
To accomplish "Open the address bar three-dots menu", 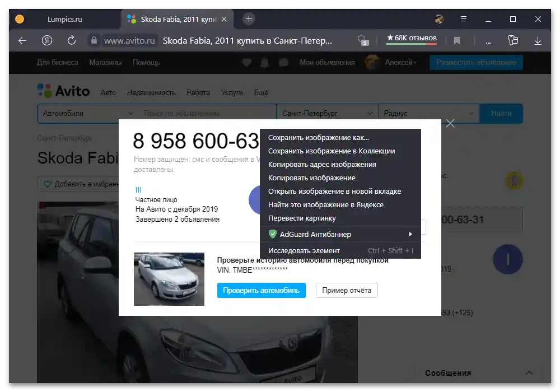I will click(x=488, y=42).
